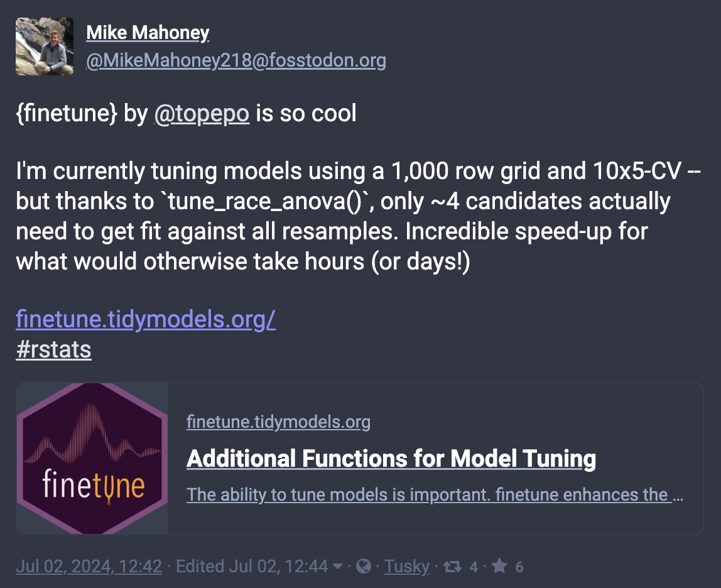The width and height of the screenshot is (721, 588).
Task: Open the Tusky application link
Action: (x=406, y=567)
